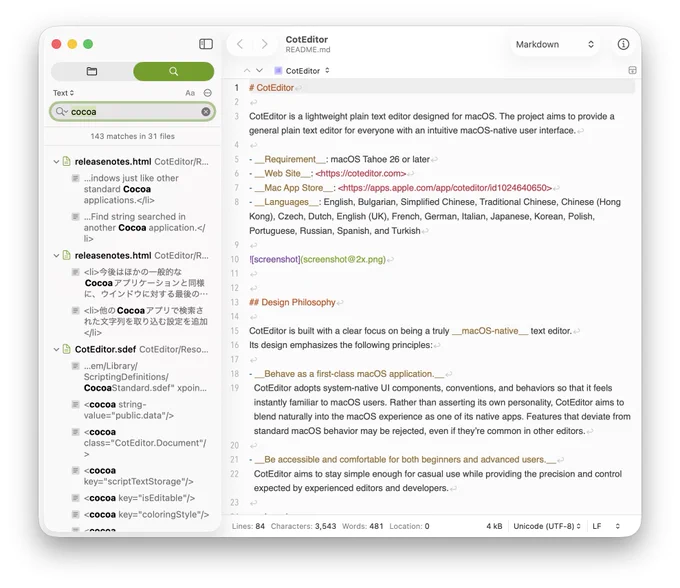
Task: Select CotEditor.sdef file row
Action: [132, 350]
